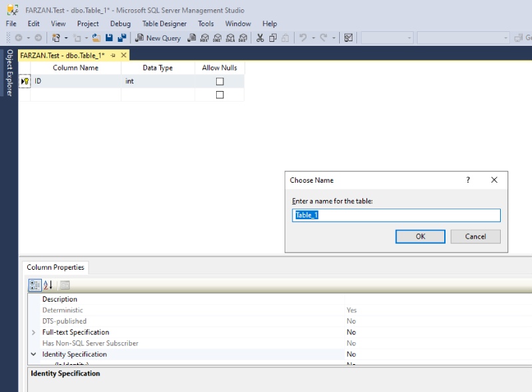Screen dimensions: 532x392
Task: Collapse Identity Specification property
Action: [x=34, y=354]
